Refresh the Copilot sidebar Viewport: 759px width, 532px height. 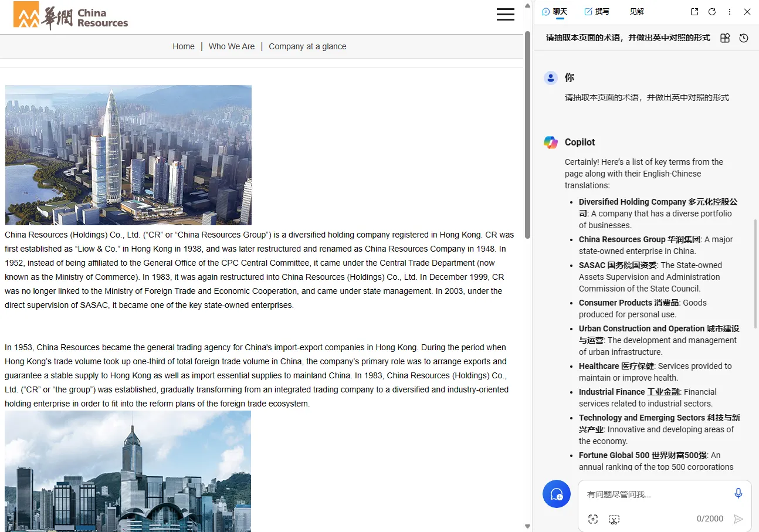(x=712, y=12)
